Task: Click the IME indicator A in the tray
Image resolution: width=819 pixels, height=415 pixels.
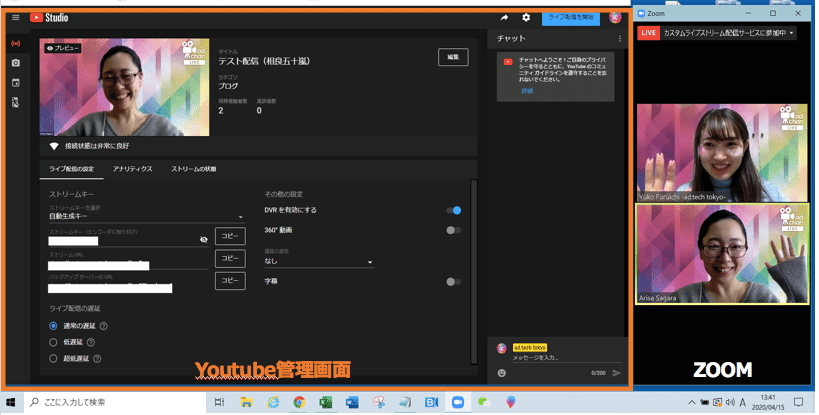Action: point(743,402)
